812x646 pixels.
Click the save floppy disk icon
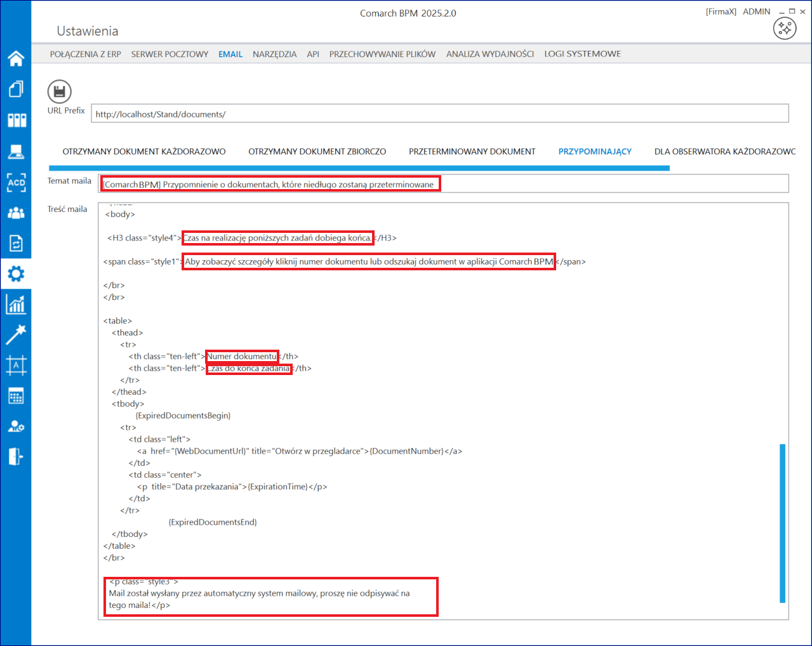(59, 92)
